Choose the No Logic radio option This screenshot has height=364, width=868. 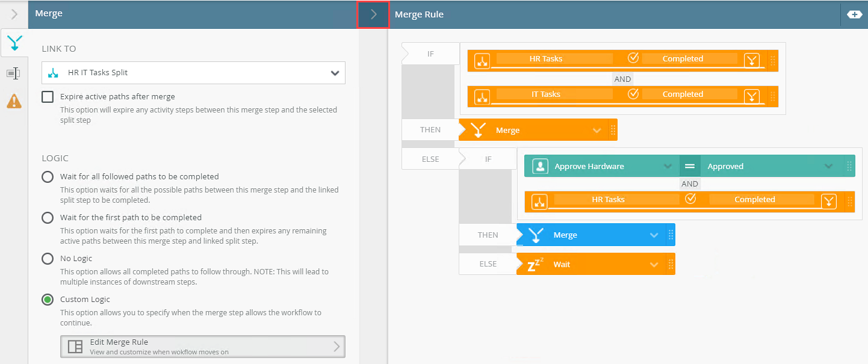(x=48, y=259)
